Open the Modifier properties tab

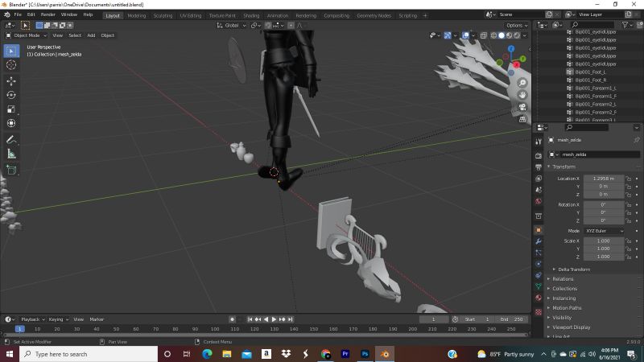pos(539,241)
